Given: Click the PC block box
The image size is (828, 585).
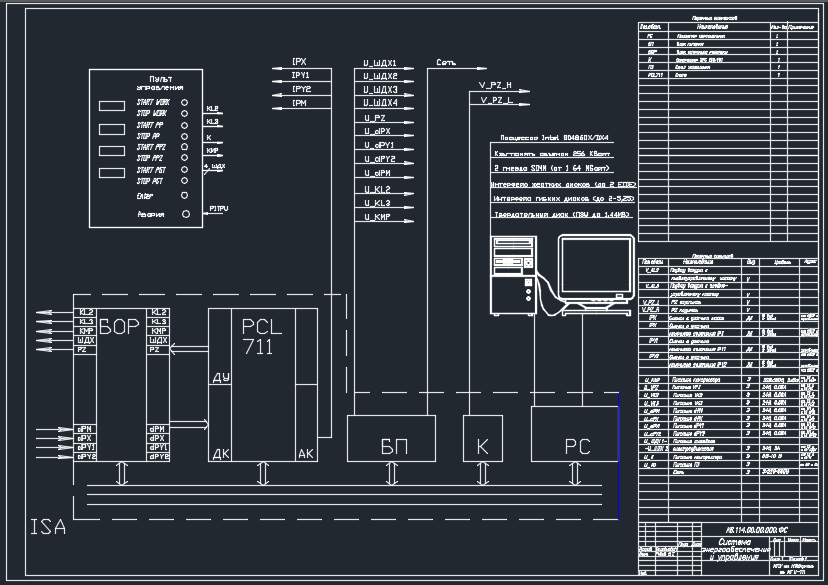Looking at the screenshot, I should pos(573,445).
